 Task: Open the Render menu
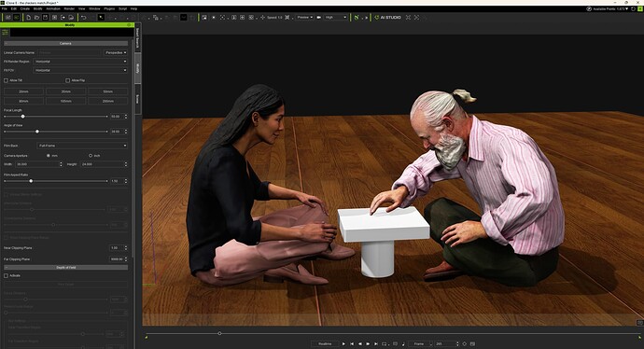point(69,8)
